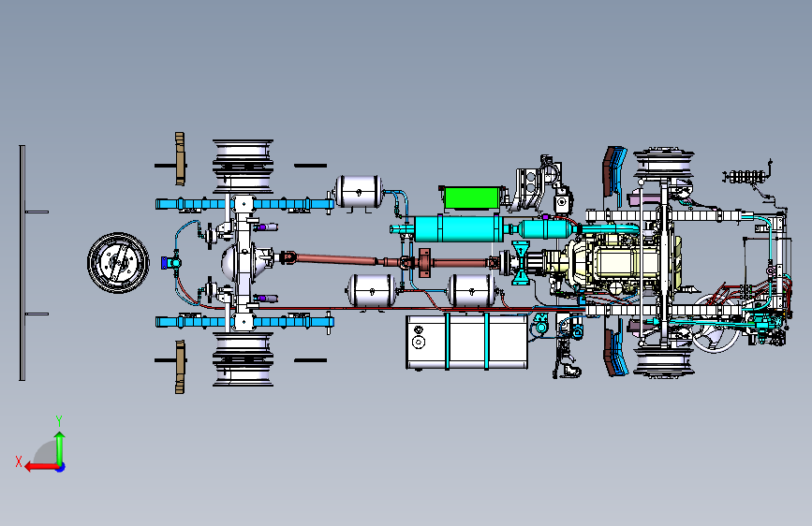Select the engine block
812x526 pixels.
pyautogui.click(x=624, y=264)
